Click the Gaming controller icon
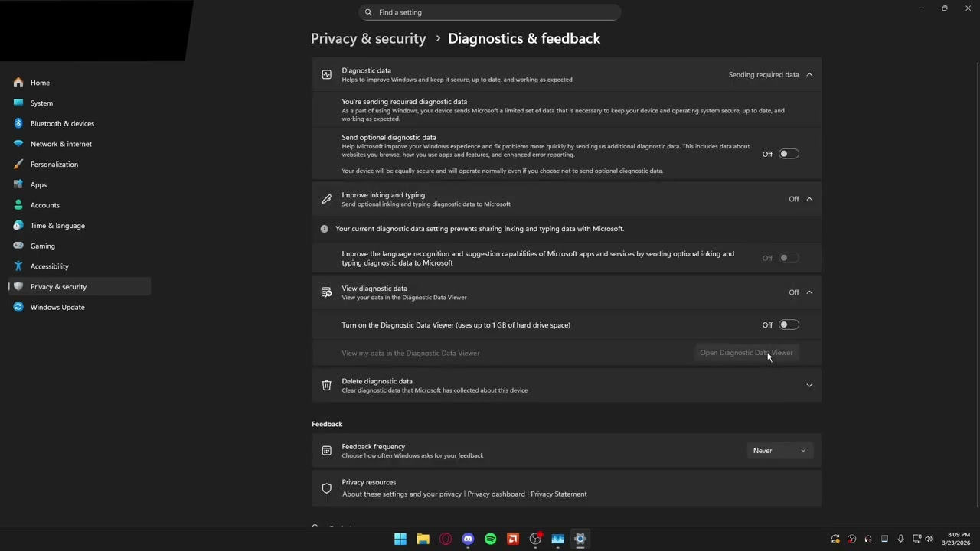The height and width of the screenshot is (551, 980). [x=18, y=246]
